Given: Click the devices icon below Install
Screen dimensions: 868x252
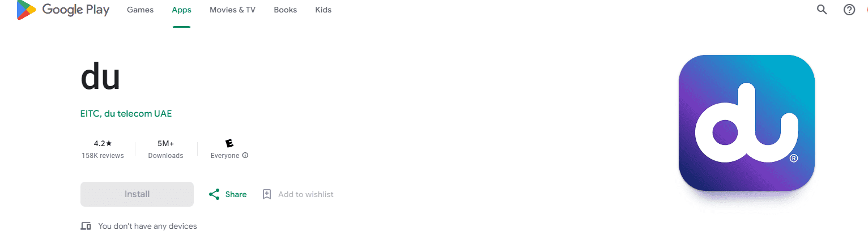Looking at the screenshot, I should [86, 226].
